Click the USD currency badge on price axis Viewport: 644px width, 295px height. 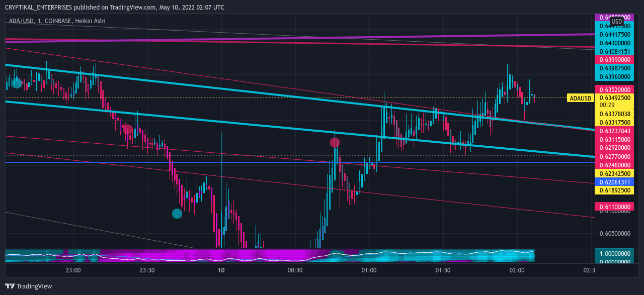tap(617, 22)
